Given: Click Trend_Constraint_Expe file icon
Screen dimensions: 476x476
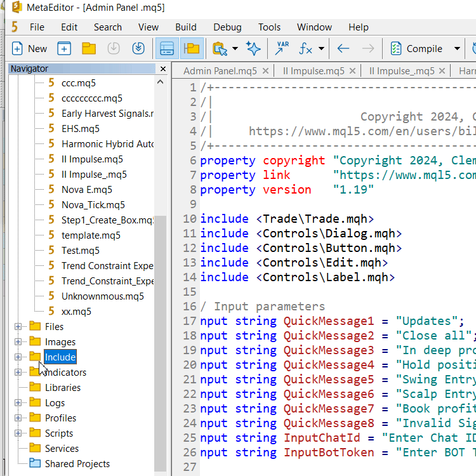Looking at the screenshot, I should pyautogui.click(x=51, y=281).
